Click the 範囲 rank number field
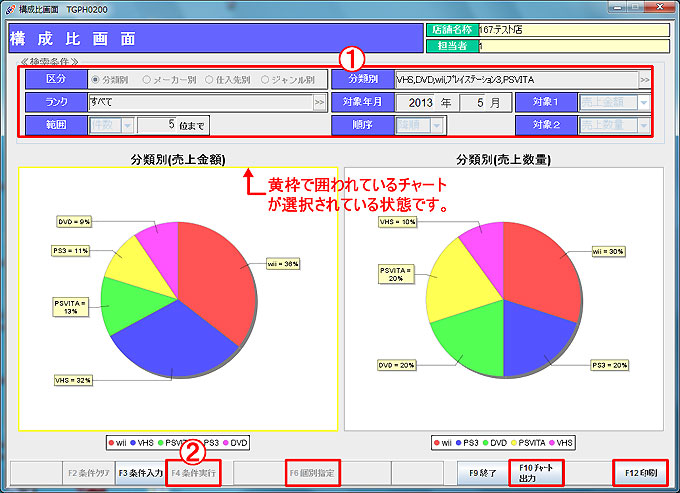680x493 pixels. (157, 125)
